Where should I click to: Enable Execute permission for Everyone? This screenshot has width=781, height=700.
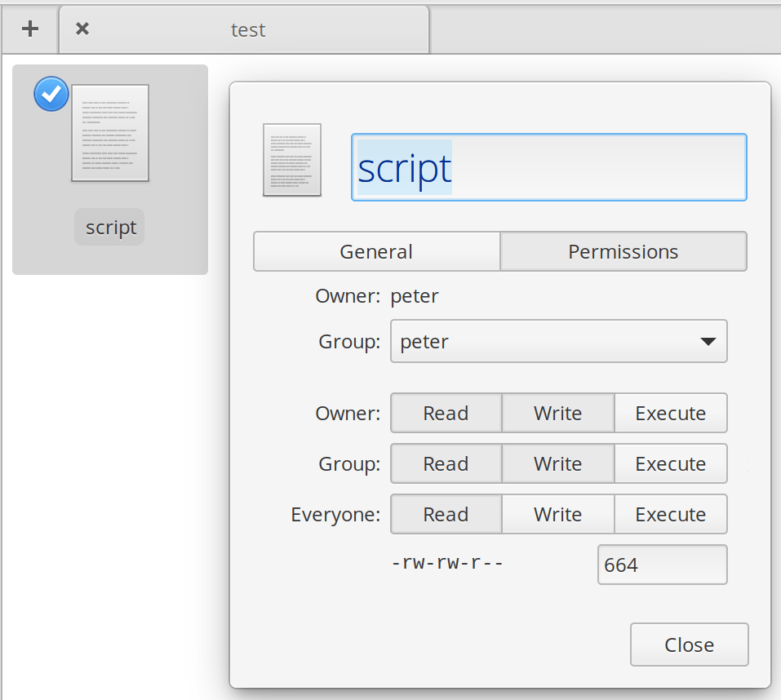pos(671,514)
